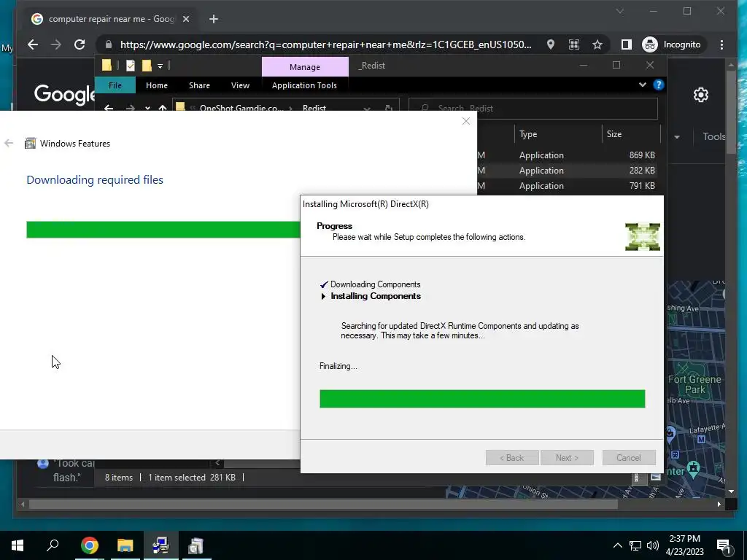747x560 pixels.
Task: Click the DirectX setup taskbar icon
Action: point(160,545)
